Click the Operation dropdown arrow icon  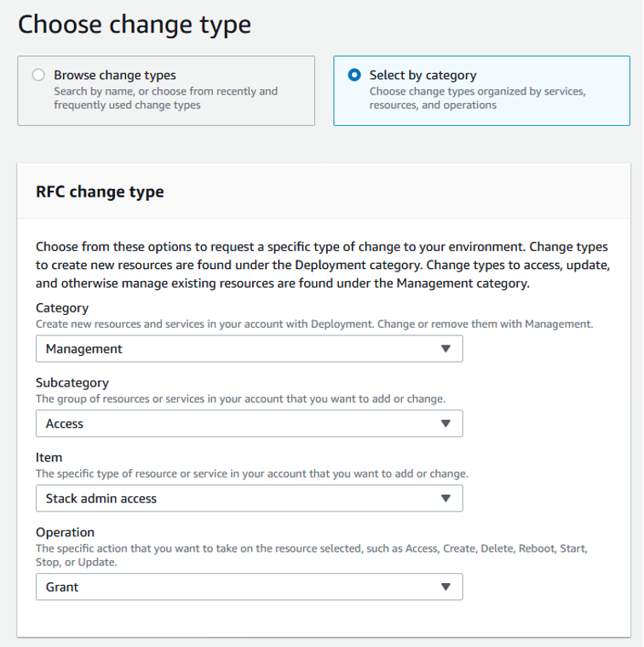tap(445, 587)
